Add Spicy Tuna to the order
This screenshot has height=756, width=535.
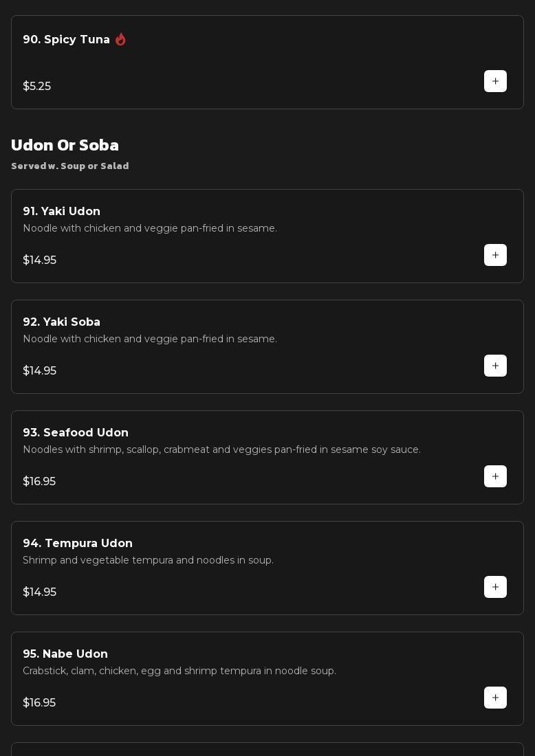(x=495, y=81)
